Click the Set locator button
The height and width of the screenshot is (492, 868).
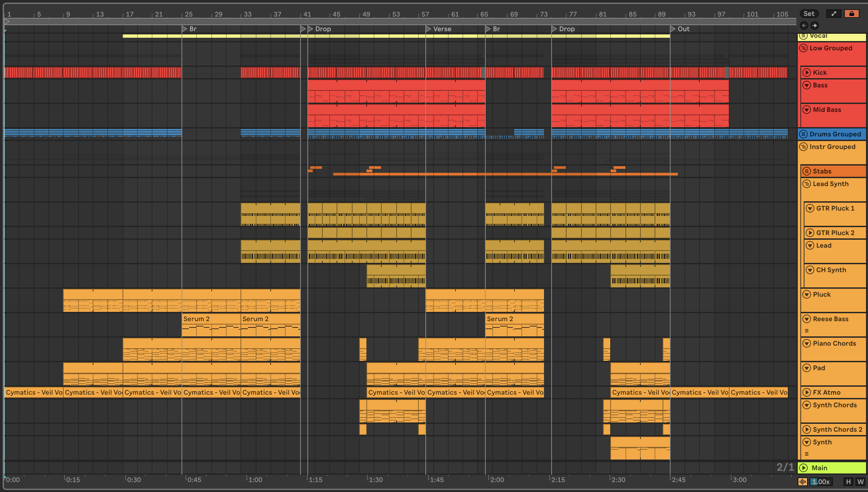[x=809, y=14]
